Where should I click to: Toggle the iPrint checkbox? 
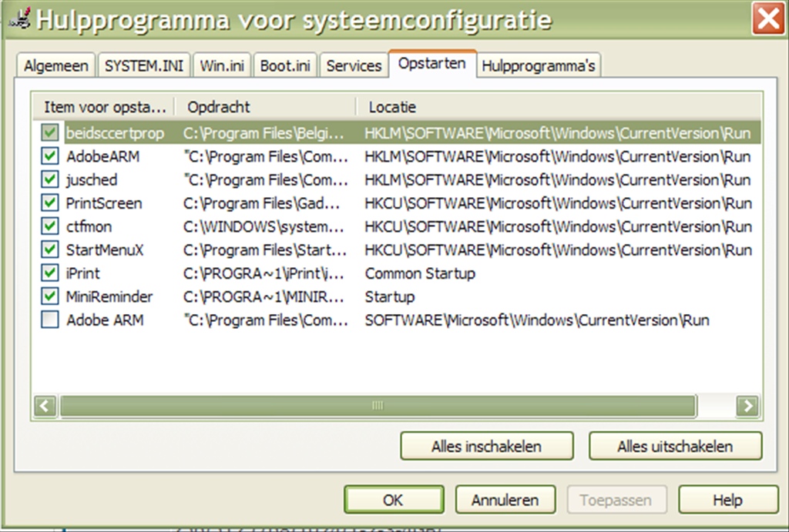(50, 273)
